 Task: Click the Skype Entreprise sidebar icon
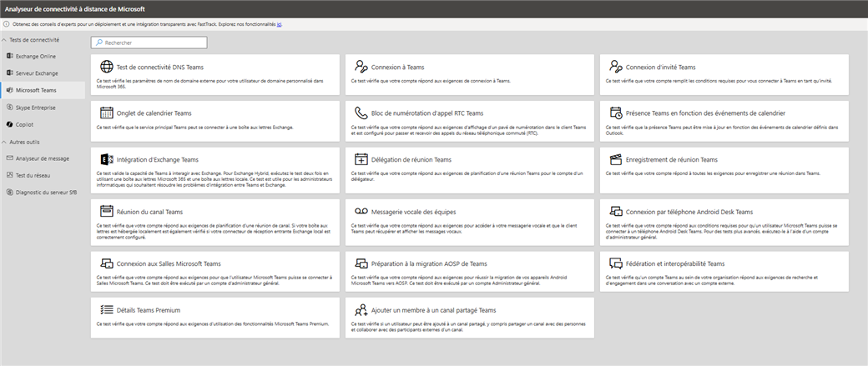pos(9,108)
